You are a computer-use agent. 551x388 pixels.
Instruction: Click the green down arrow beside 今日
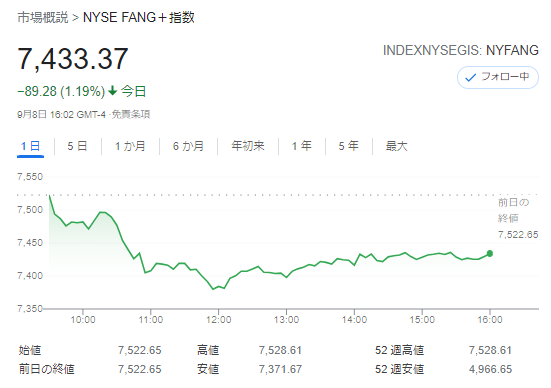tap(112, 91)
